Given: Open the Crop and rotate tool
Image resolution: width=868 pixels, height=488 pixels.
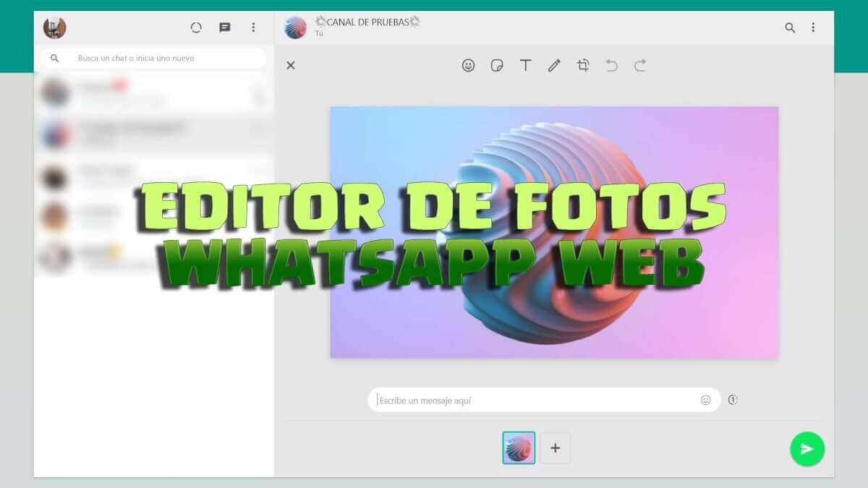Looking at the screenshot, I should click(583, 65).
